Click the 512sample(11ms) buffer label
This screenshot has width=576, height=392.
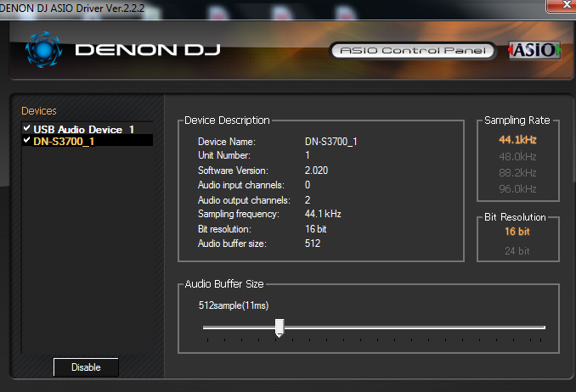(234, 305)
